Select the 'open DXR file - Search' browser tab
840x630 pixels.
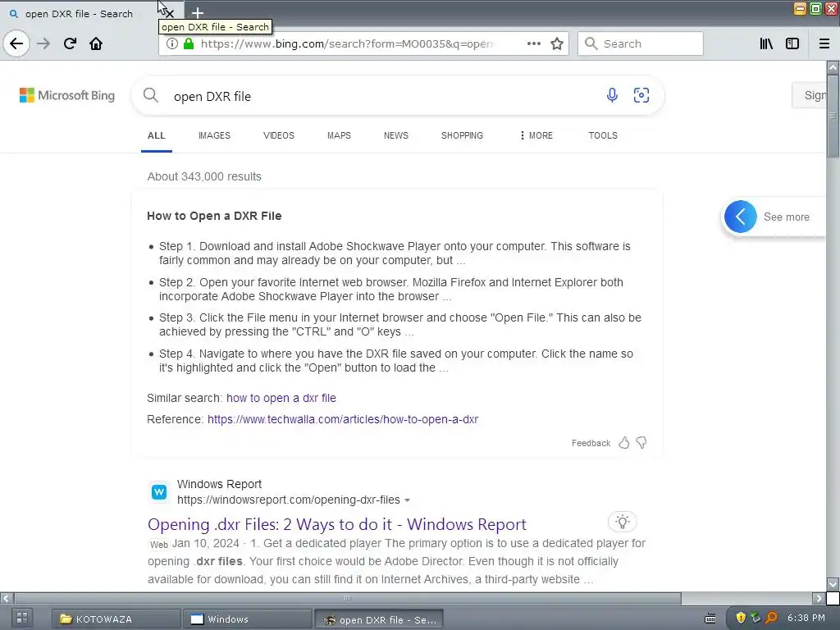point(79,13)
